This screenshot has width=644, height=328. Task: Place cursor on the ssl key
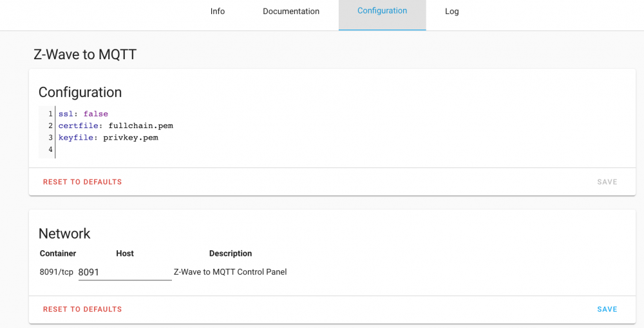click(67, 114)
